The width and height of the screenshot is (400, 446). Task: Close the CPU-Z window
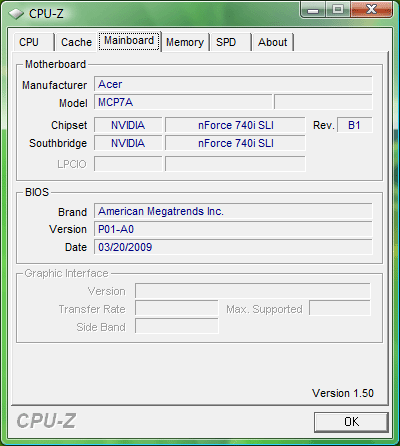[x=371, y=10]
